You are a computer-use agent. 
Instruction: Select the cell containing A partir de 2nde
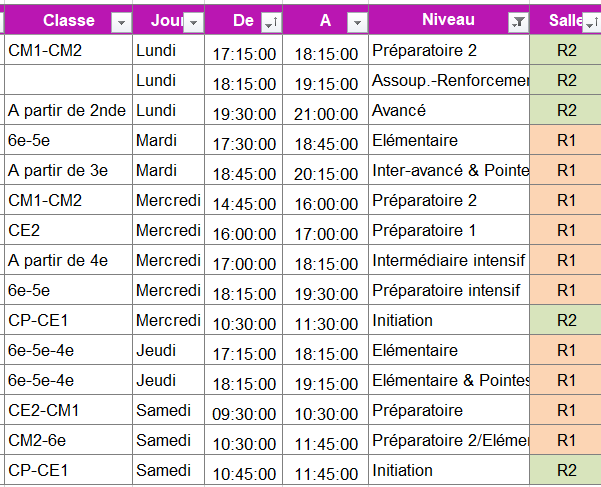pyautogui.click(x=69, y=110)
